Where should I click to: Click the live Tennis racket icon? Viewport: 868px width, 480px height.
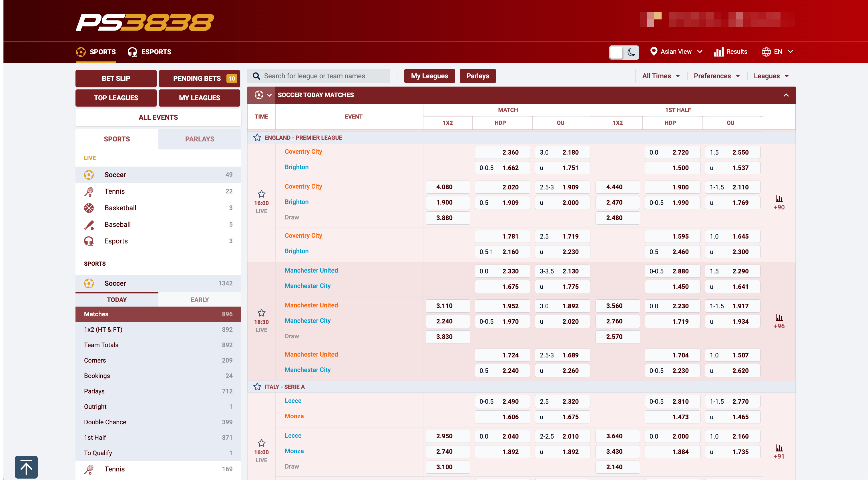89,191
